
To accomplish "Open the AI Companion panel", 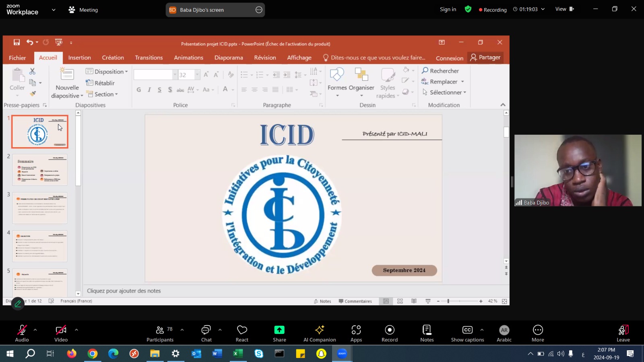I will (x=320, y=333).
